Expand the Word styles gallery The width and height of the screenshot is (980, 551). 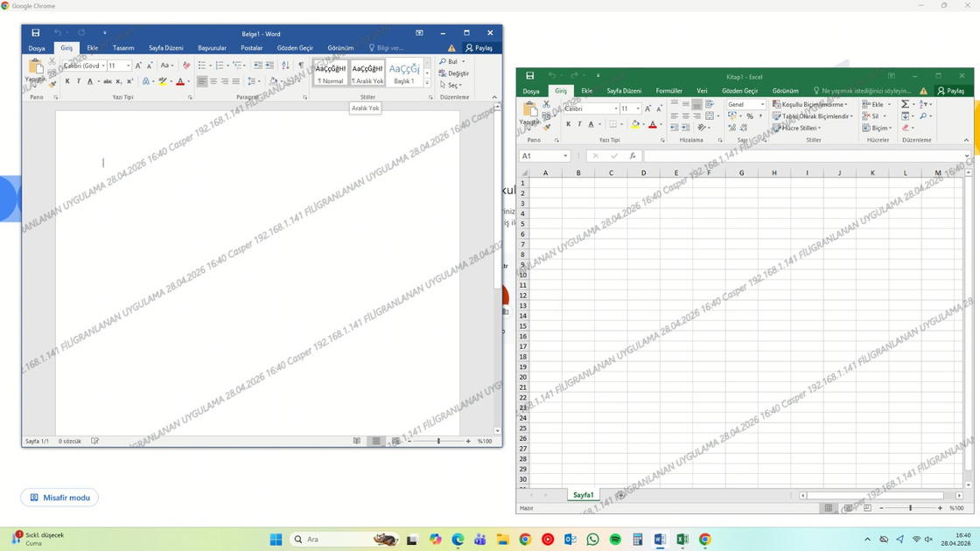coord(428,82)
